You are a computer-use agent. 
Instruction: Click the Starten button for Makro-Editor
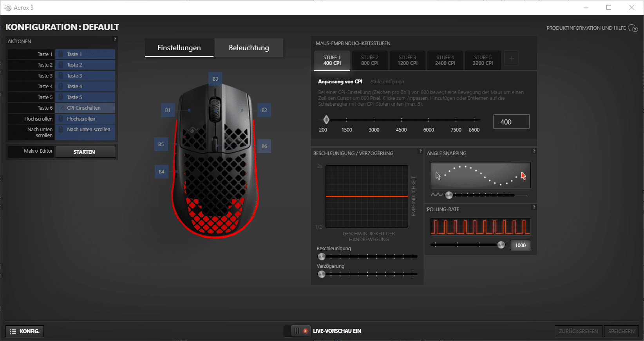(85, 152)
